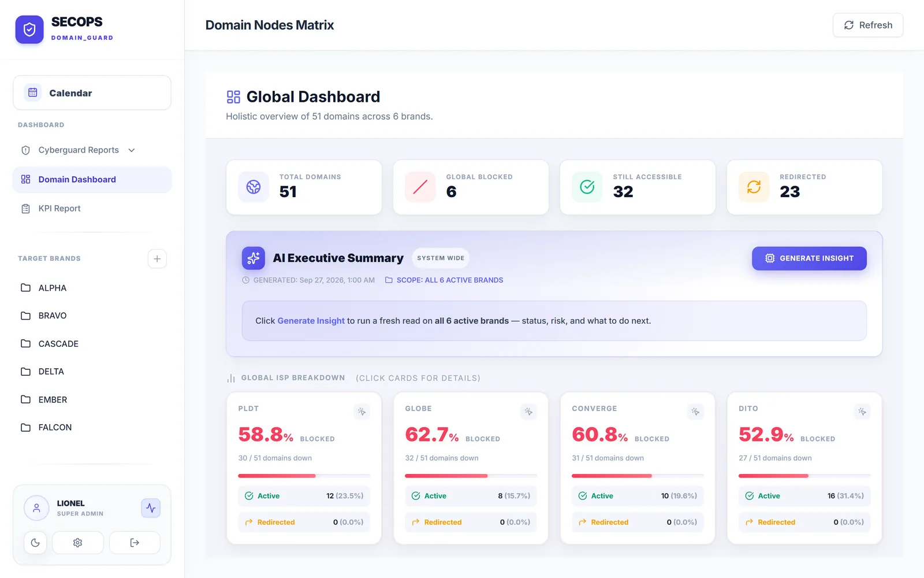Open settings via the gear icon
The width and height of the screenshot is (924, 578).
tap(78, 543)
